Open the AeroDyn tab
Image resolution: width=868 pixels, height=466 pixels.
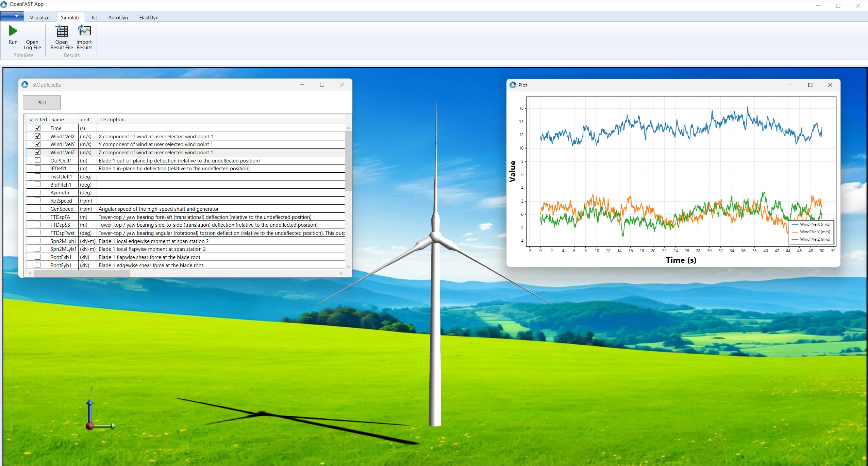(x=118, y=18)
